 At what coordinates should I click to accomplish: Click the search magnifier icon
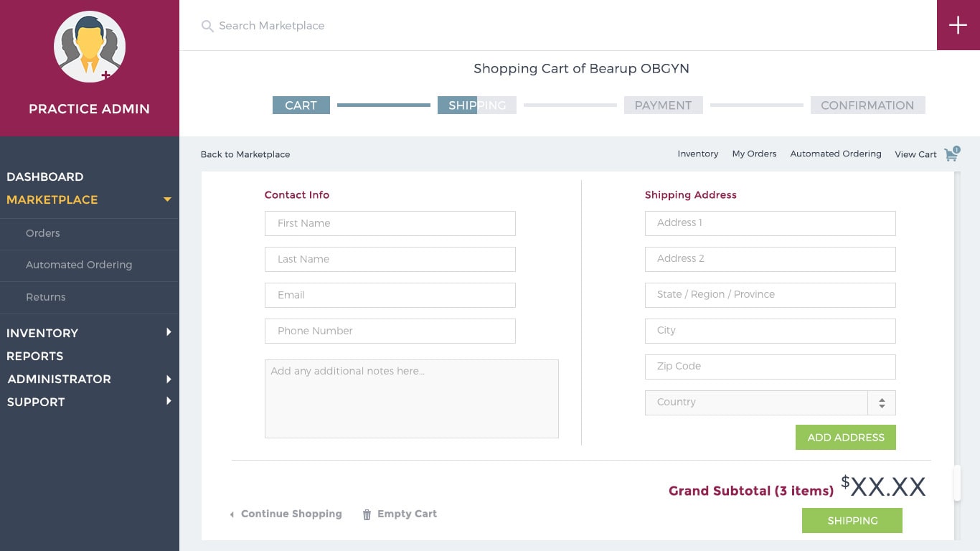(207, 27)
